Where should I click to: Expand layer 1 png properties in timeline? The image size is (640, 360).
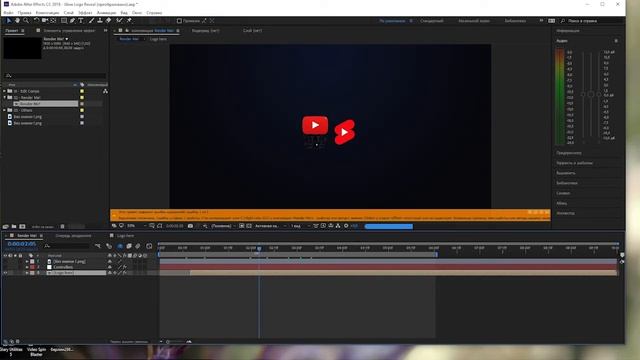(x=27, y=261)
